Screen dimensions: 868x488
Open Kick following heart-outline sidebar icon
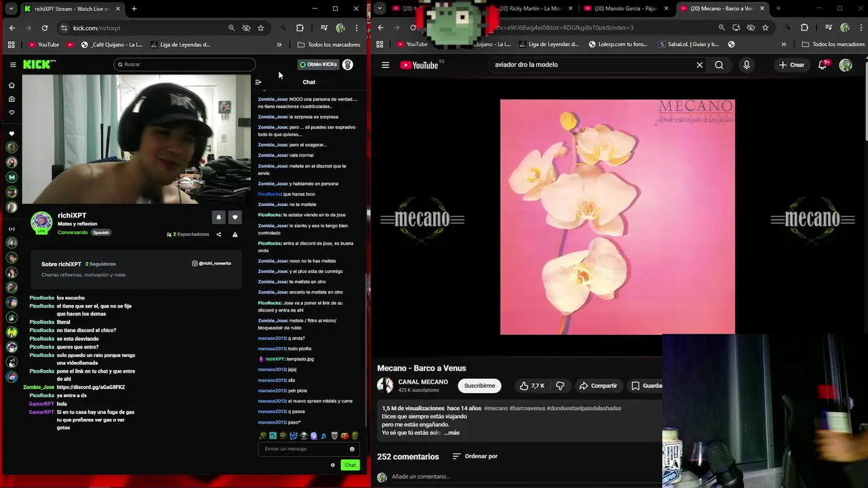tap(12, 113)
